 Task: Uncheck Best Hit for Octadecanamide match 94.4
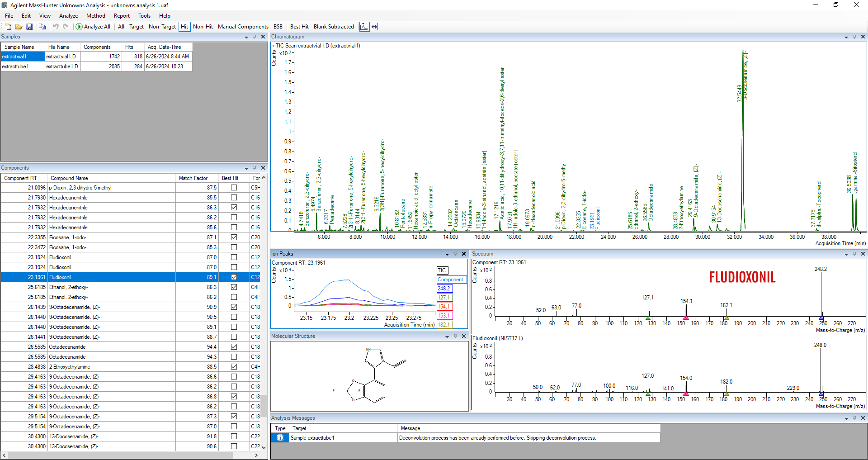coord(234,347)
